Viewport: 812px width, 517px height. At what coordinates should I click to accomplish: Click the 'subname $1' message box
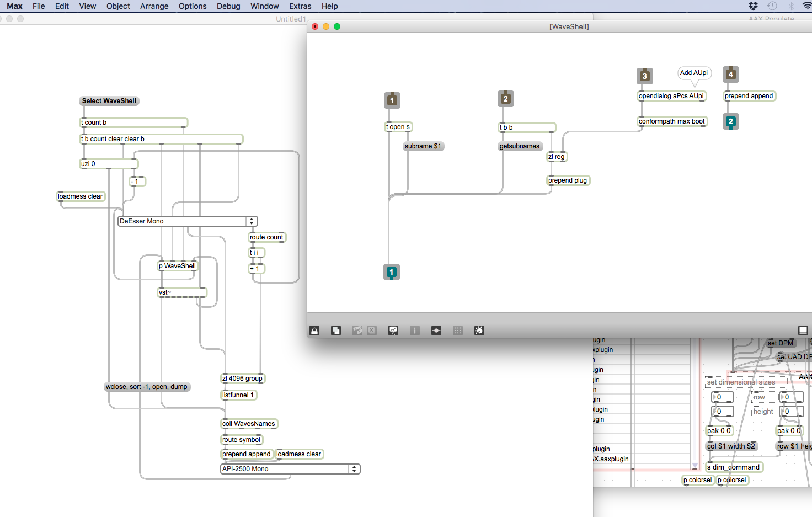(423, 146)
